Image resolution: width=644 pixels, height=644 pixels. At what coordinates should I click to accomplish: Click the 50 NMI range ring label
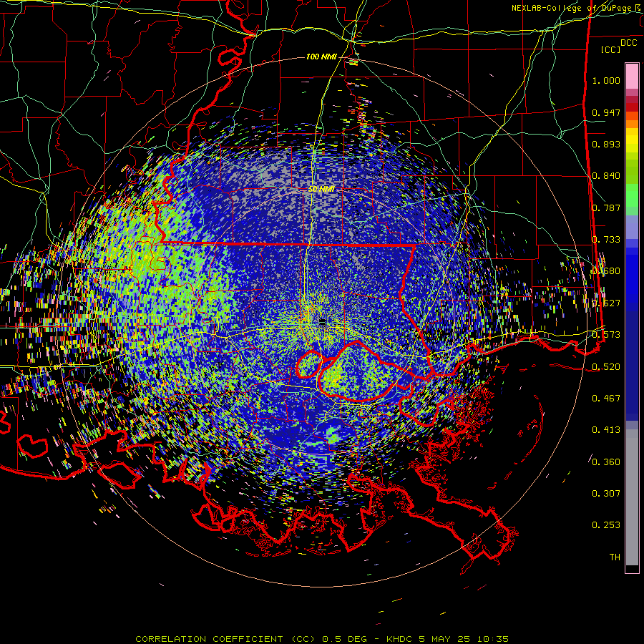click(321, 190)
